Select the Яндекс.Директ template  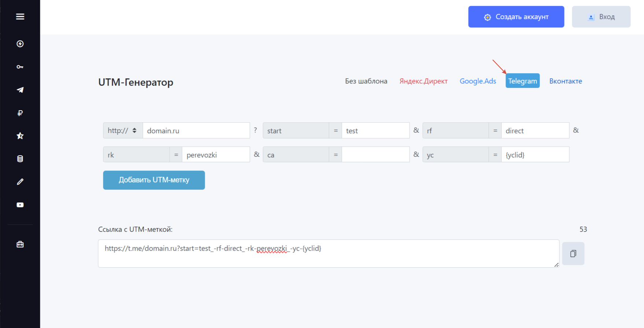[x=423, y=81]
